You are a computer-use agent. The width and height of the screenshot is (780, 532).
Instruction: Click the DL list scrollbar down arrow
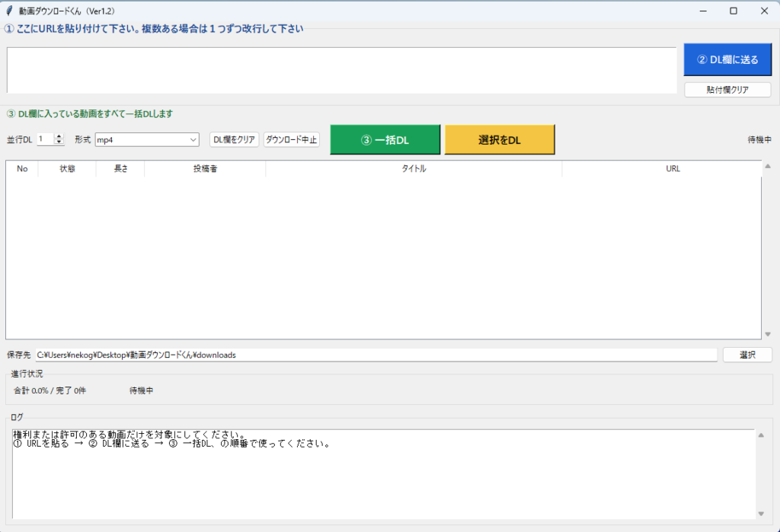pos(768,334)
